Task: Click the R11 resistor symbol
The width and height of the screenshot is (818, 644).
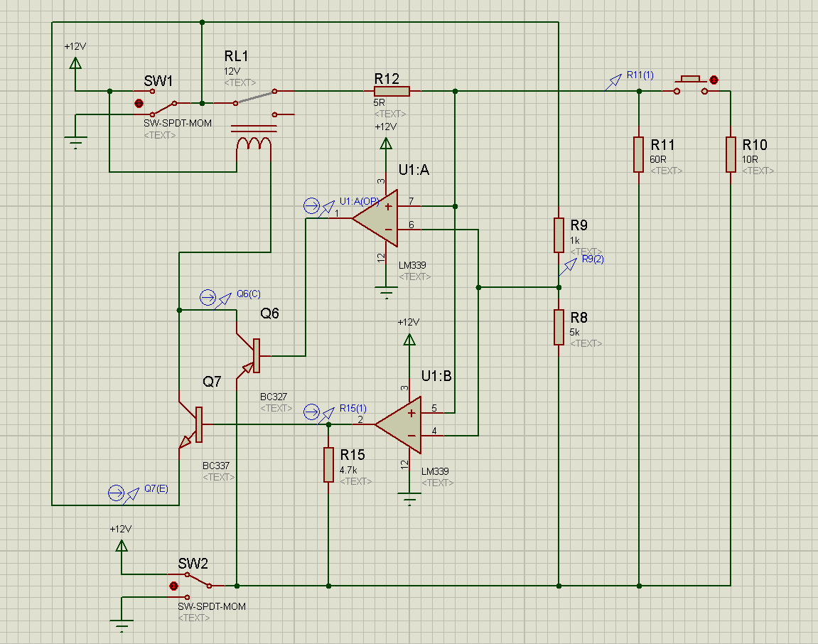Action: [638, 154]
